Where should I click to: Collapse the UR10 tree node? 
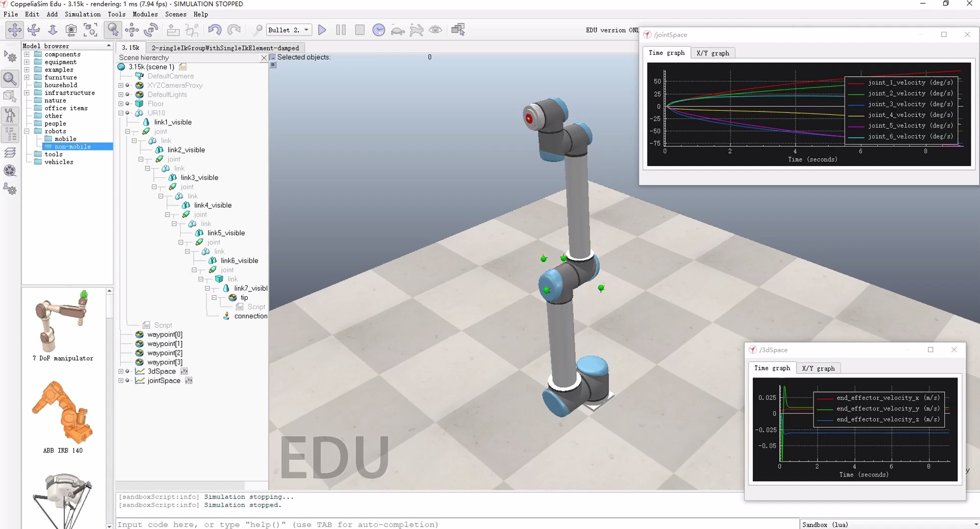point(121,113)
